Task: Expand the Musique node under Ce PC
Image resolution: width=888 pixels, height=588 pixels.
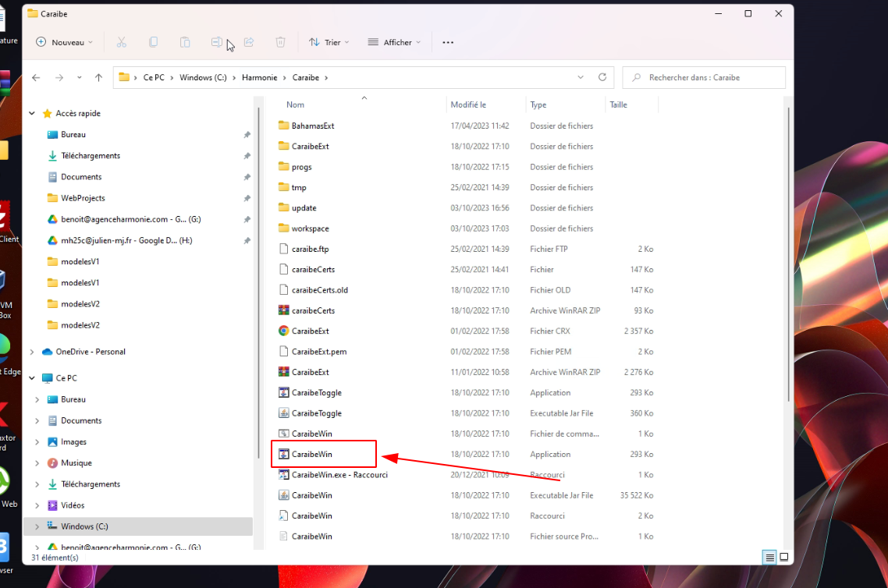Action: (x=37, y=463)
